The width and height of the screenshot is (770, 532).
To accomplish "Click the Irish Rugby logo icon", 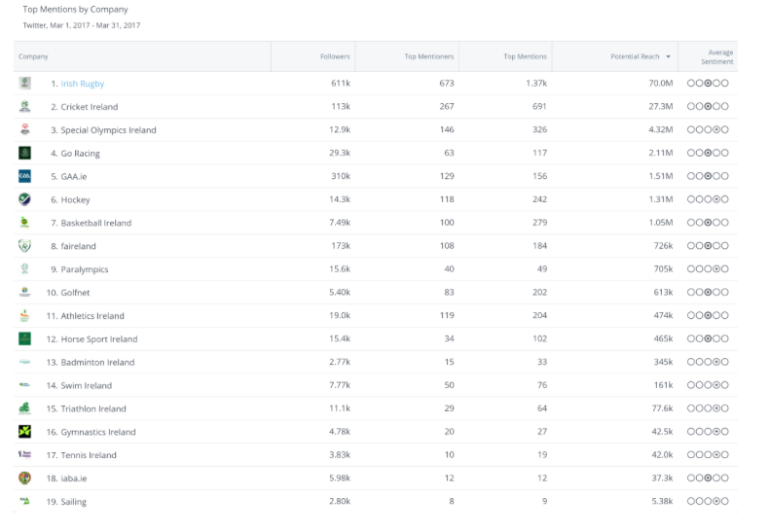I will (x=24, y=84).
